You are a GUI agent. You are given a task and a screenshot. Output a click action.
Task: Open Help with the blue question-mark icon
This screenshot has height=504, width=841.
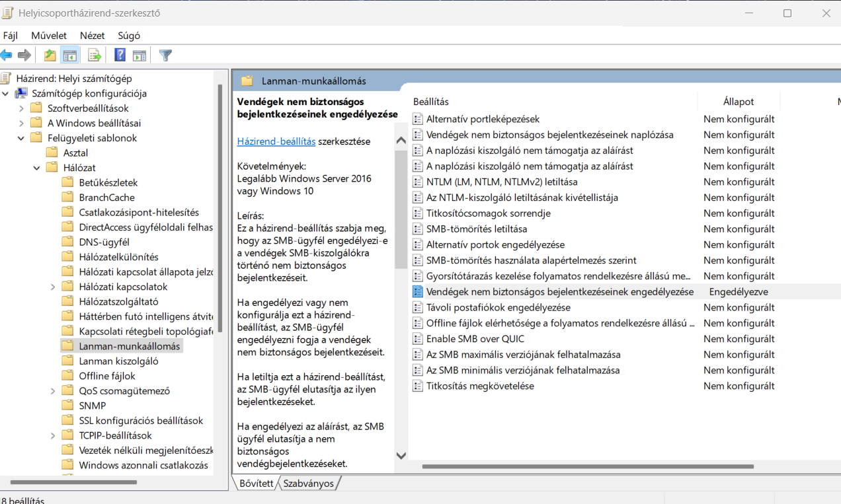point(120,55)
